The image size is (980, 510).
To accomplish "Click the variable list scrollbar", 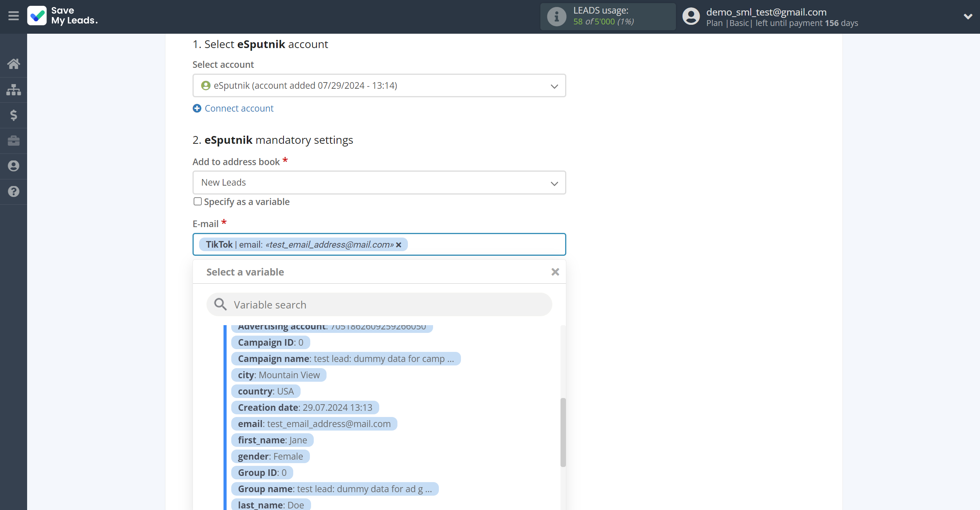I will pyautogui.click(x=563, y=432).
